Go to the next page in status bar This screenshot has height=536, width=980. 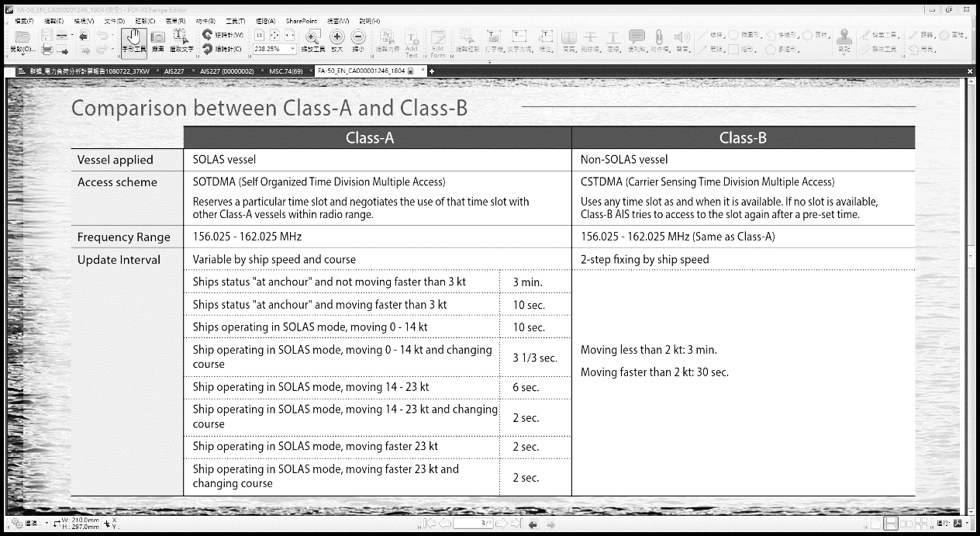tap(502, 524)
